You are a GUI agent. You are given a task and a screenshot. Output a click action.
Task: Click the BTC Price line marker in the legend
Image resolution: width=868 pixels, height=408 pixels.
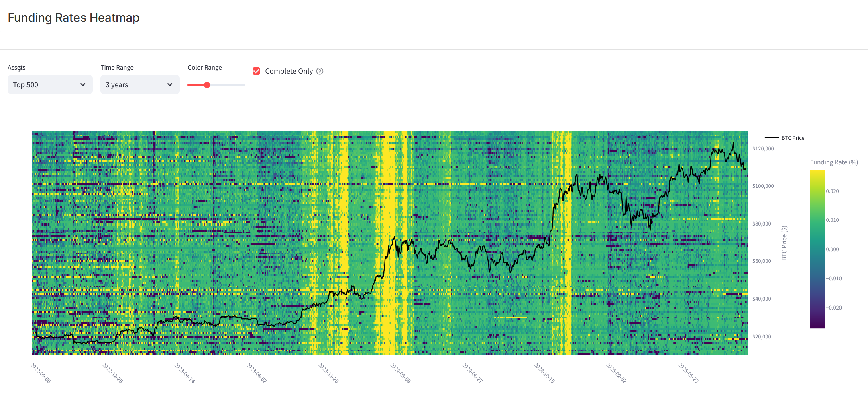(x=772, y=138)
